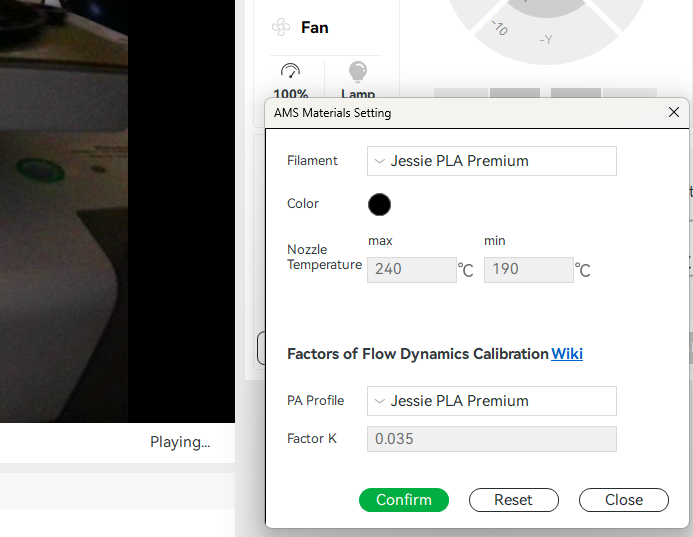This screenshot has height=537, width=693.
Task: Click the Factors of Flow Dynamics Calibration heading
Action: [418, 354]
